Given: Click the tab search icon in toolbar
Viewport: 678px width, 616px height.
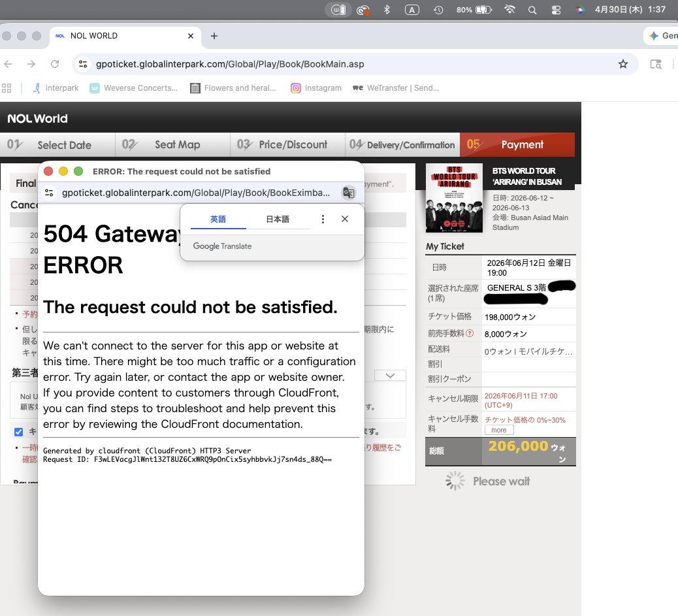Looking at the screenshot, I should point(656,64).
